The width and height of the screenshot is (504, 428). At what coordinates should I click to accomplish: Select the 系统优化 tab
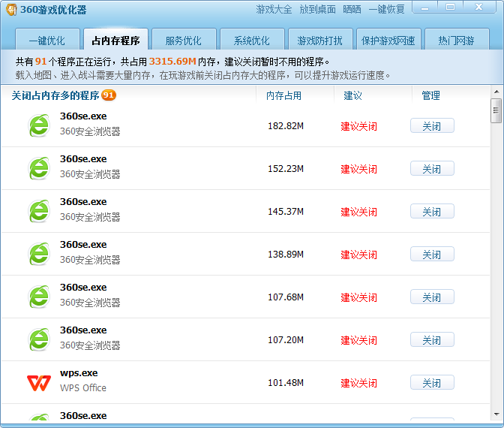pos(251,41)
